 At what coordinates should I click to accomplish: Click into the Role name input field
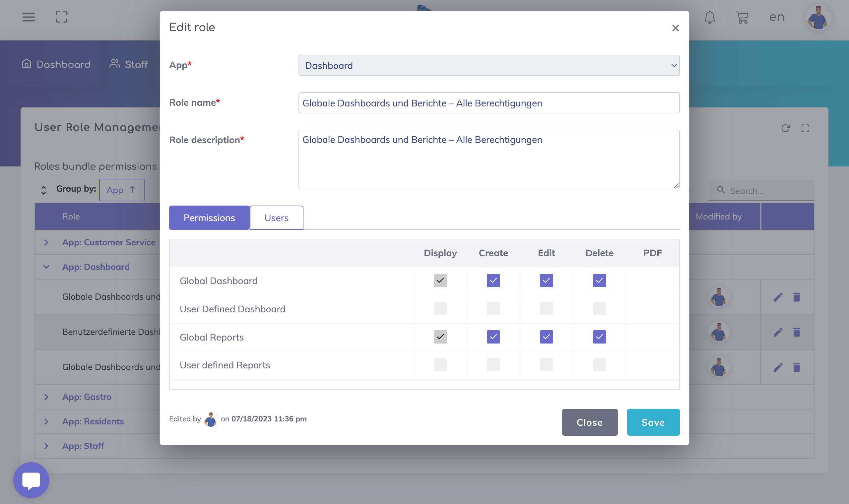point(489,103)
